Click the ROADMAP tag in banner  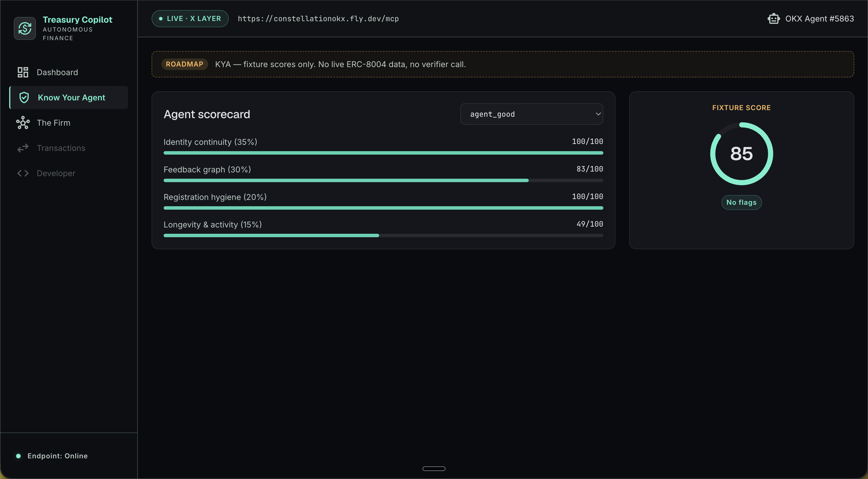point(184,64)
